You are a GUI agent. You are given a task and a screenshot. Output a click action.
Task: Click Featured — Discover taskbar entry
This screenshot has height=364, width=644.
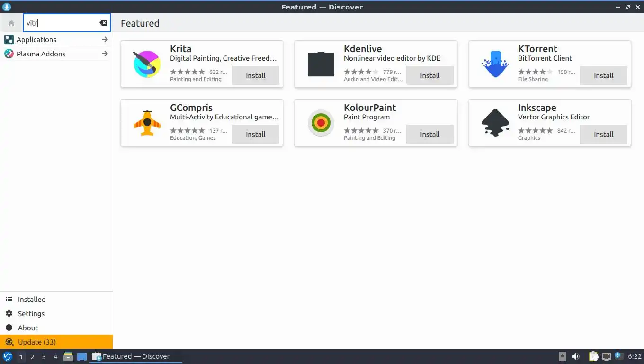point(136,356)
